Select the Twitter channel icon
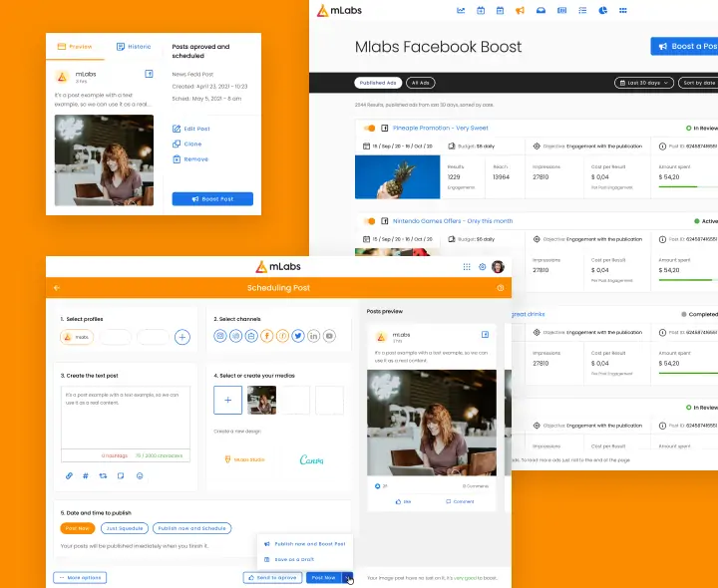Viewport: 718px width, 588px height. (x=298, y=336)
